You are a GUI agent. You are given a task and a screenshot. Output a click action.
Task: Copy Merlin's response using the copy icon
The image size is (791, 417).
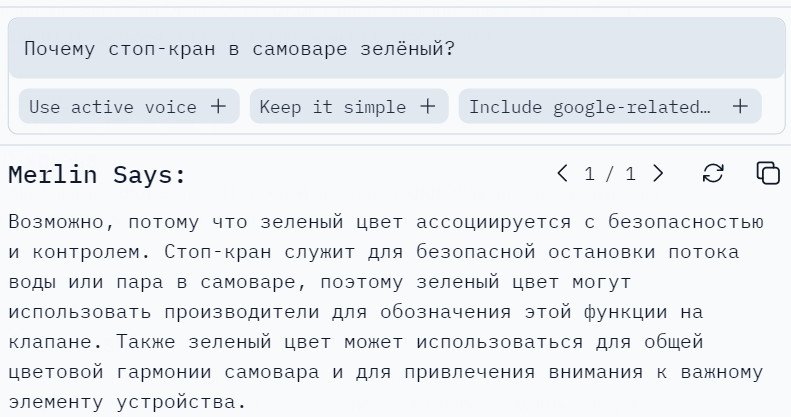pyautogui.click(x=768, y=173)
